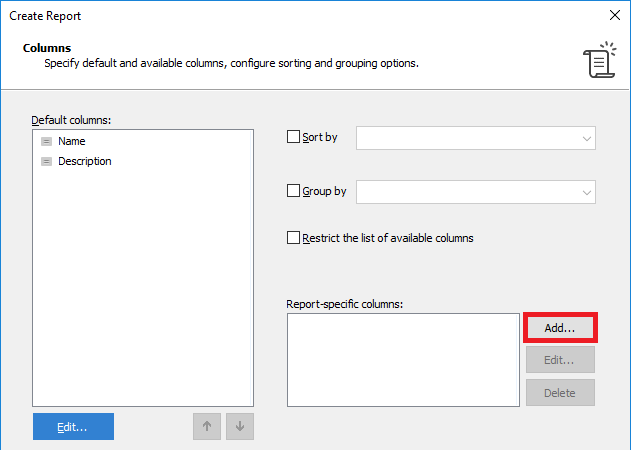Close the Create Report dialog
The image size is (631, 450).
614,15
